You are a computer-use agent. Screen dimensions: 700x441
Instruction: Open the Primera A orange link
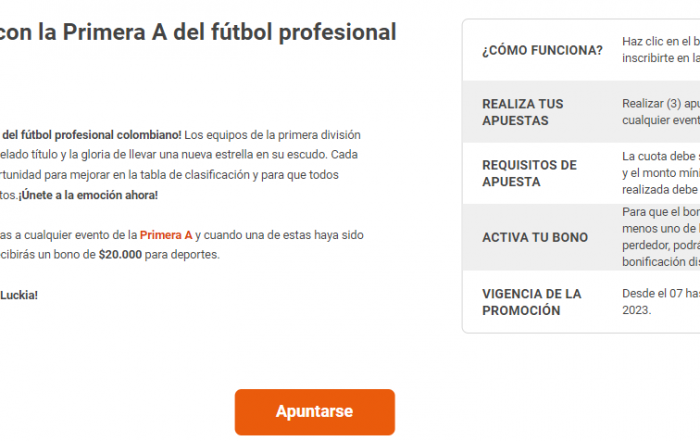tap(166, 235)
